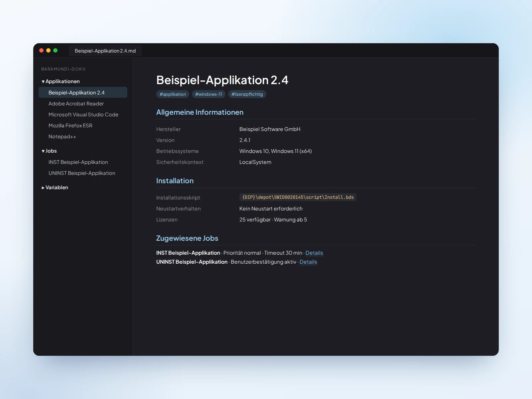The height and width of the screenshot is (399, 532).
Task: Collapse the Applikationen tree section
Action: coord(61,81)
